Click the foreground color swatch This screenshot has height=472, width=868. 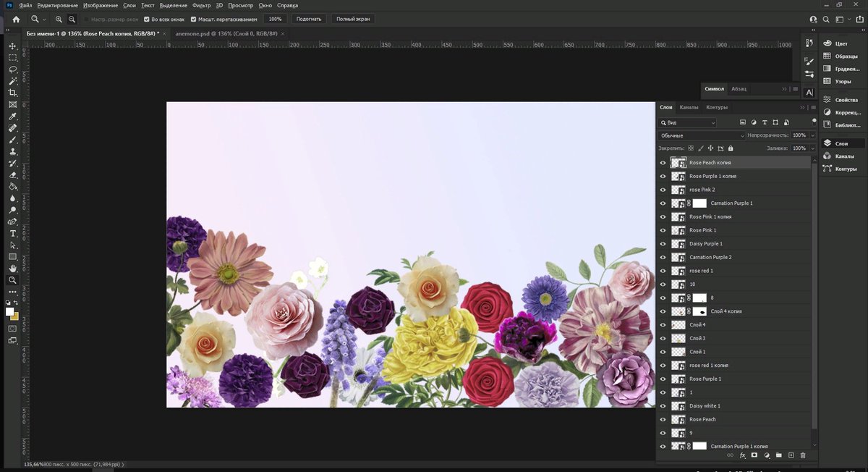tap(10, 312)
